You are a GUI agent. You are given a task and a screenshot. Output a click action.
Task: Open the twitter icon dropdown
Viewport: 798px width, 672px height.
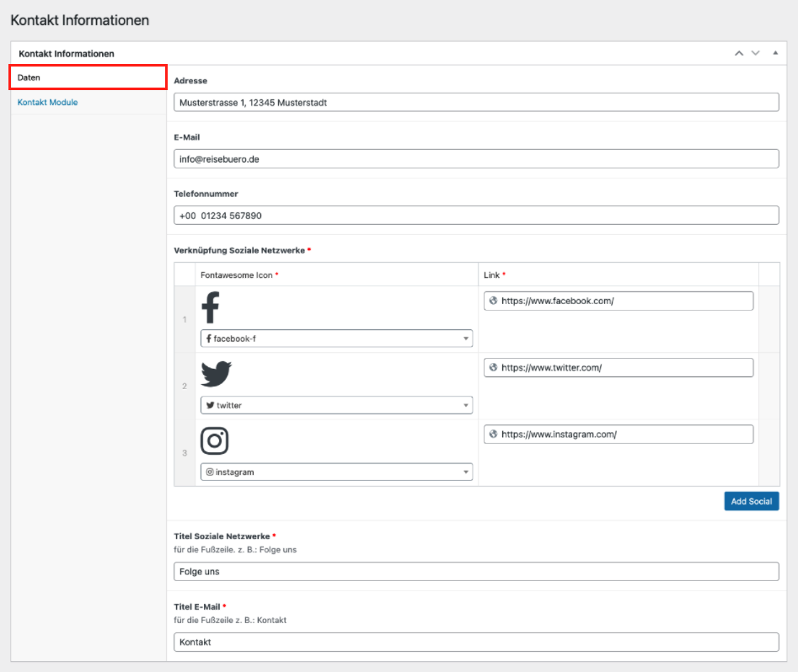click(336, 405)
